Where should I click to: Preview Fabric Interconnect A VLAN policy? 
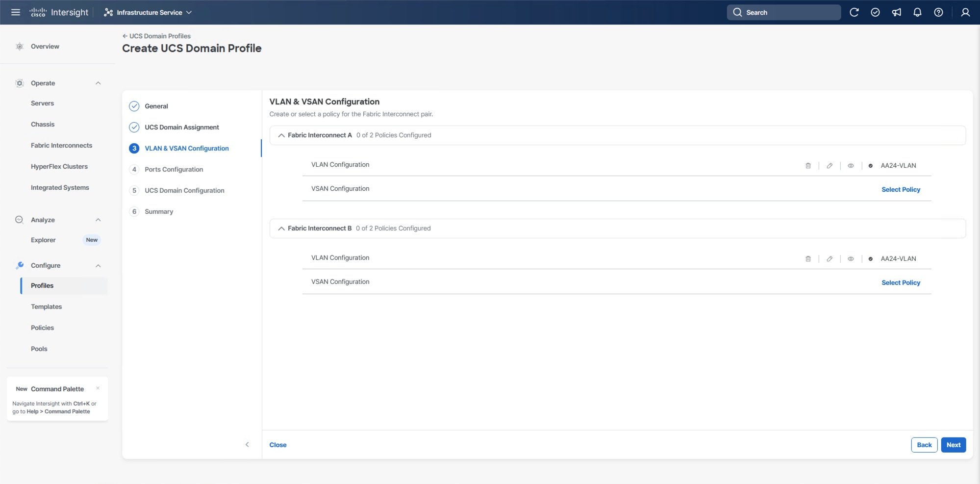click(851, 166)
